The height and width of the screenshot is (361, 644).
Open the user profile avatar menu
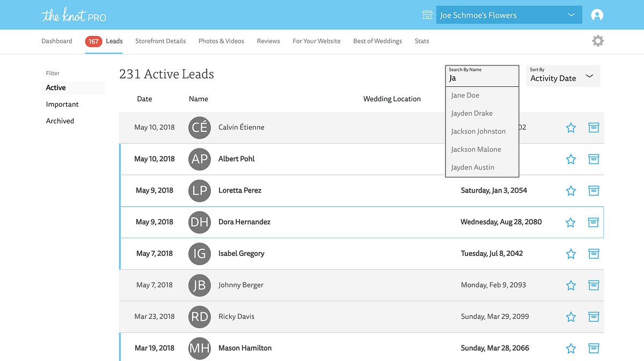(597, 15)
